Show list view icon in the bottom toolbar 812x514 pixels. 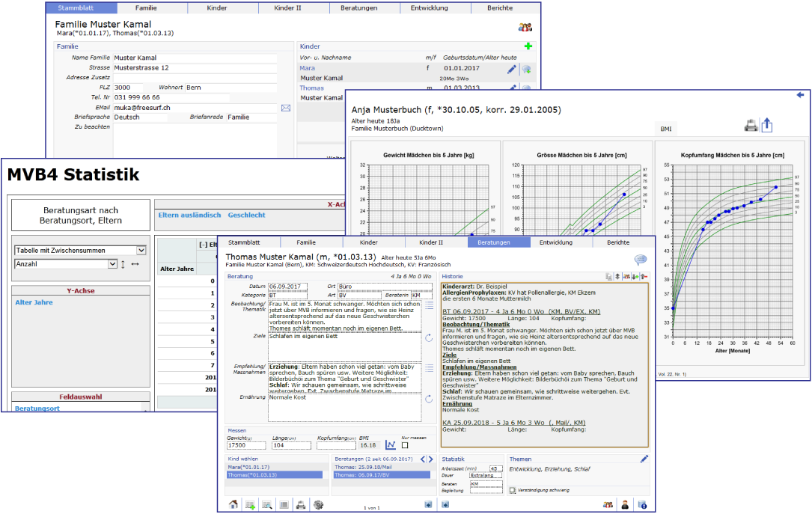click(x=284, y=505)
